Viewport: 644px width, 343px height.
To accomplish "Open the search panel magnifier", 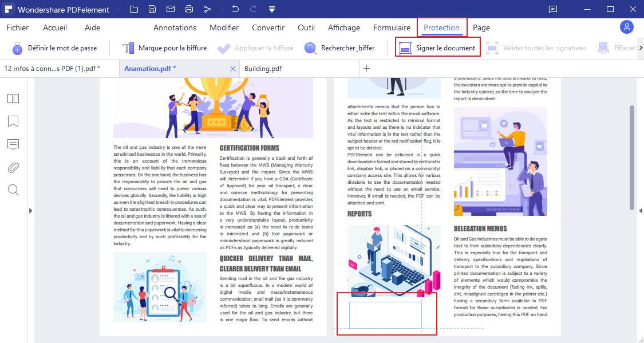I will pos(13,190).
